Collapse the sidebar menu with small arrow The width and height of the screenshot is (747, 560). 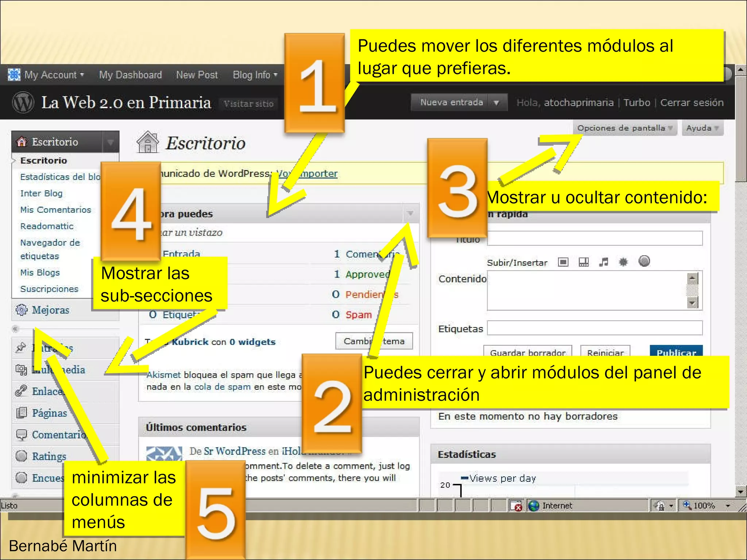click(x=15, y=329)
